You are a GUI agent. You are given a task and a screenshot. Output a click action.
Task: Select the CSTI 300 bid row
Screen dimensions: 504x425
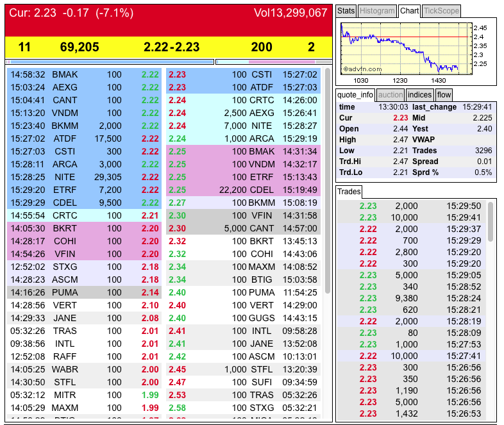point(84,151)
